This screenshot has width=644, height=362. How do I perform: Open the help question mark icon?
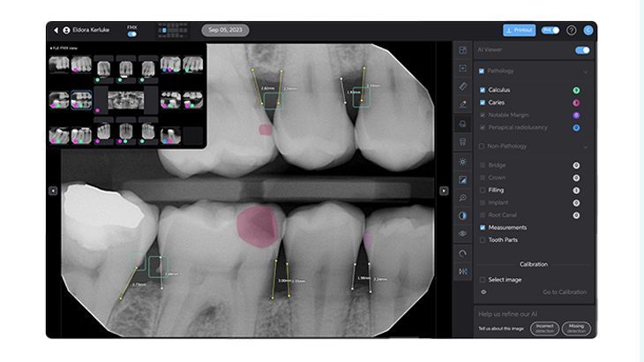571,30
